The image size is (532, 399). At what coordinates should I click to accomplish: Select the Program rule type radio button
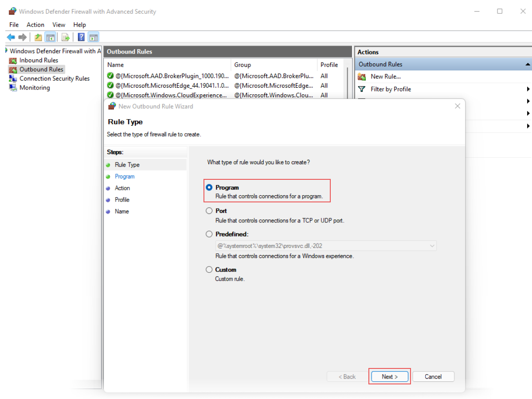tap(209, 186)
